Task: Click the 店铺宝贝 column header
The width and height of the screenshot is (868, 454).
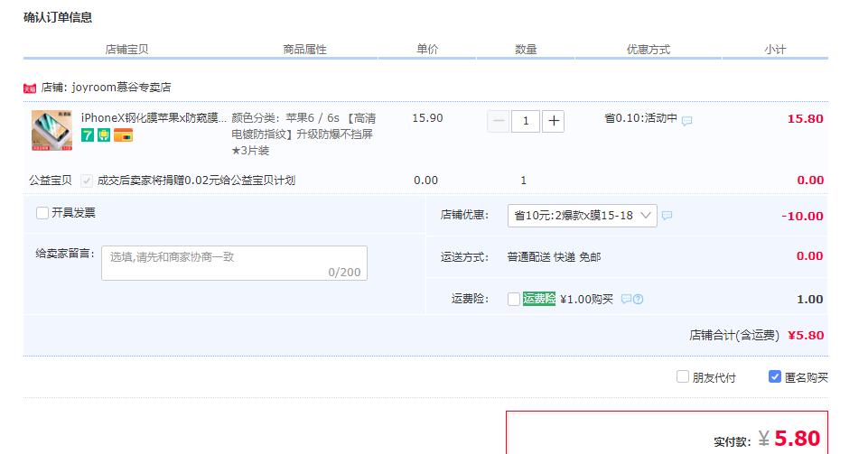Action: click(x=126, y=50)
